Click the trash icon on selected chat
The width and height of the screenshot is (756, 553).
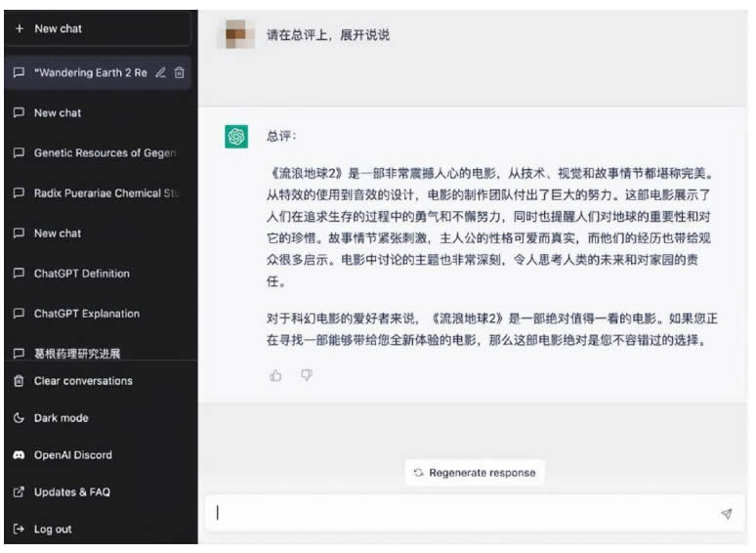(179, 72)
